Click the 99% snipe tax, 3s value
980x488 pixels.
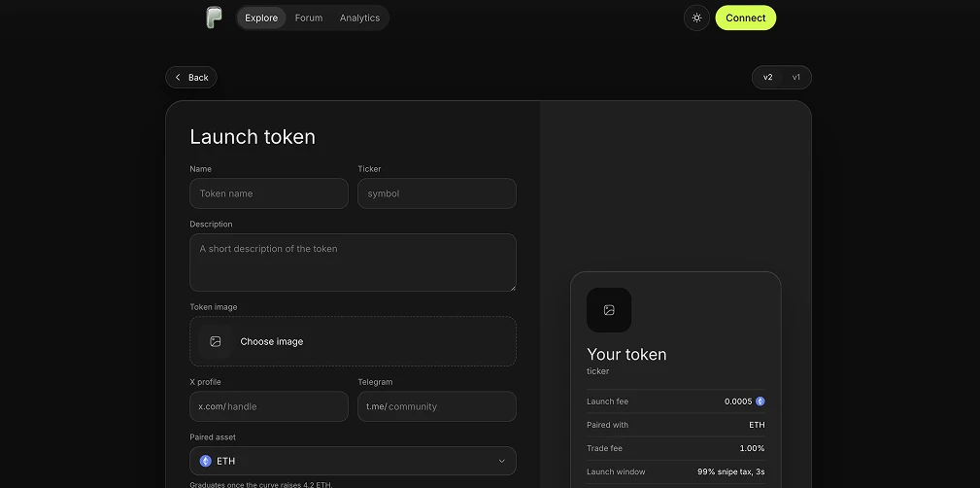(731, 471)
